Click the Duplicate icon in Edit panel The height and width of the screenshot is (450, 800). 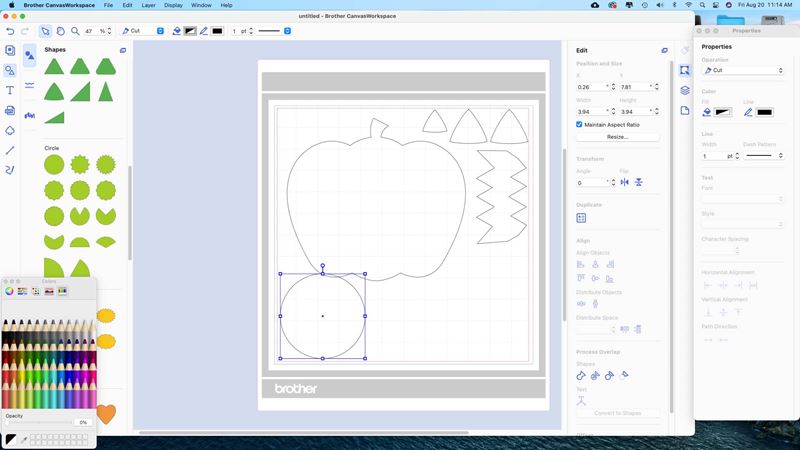tap(581, 218)
